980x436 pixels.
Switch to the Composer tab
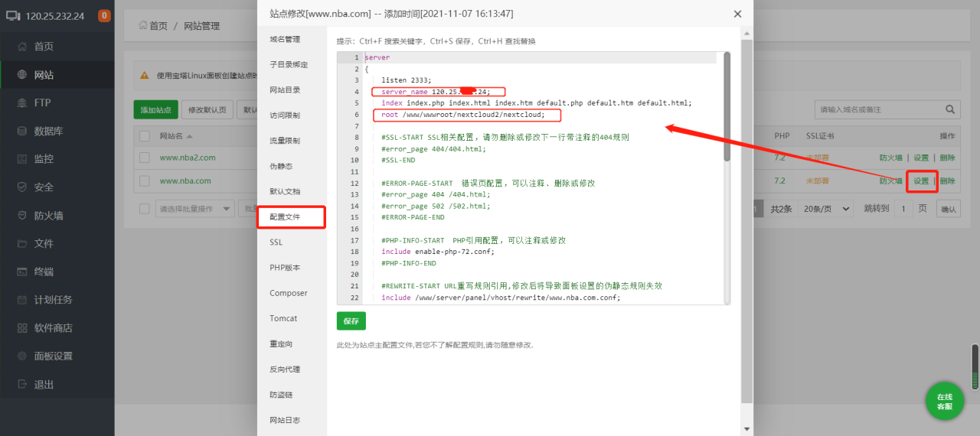pos(289,293)
